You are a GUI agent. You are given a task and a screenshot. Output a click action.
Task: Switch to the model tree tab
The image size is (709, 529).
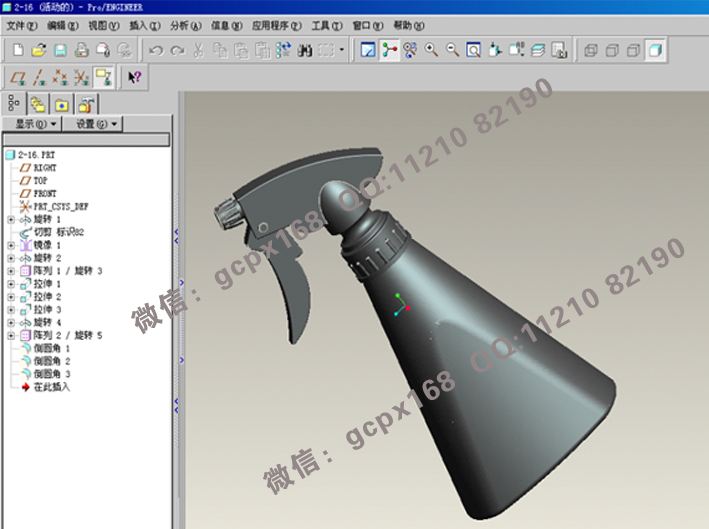[14, 103]
